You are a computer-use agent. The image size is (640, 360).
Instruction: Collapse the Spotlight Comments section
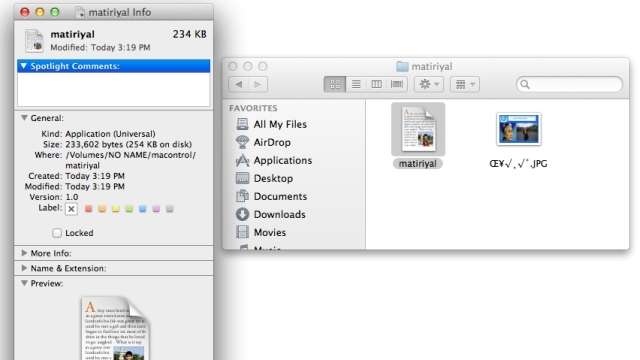tap(24, 66)
